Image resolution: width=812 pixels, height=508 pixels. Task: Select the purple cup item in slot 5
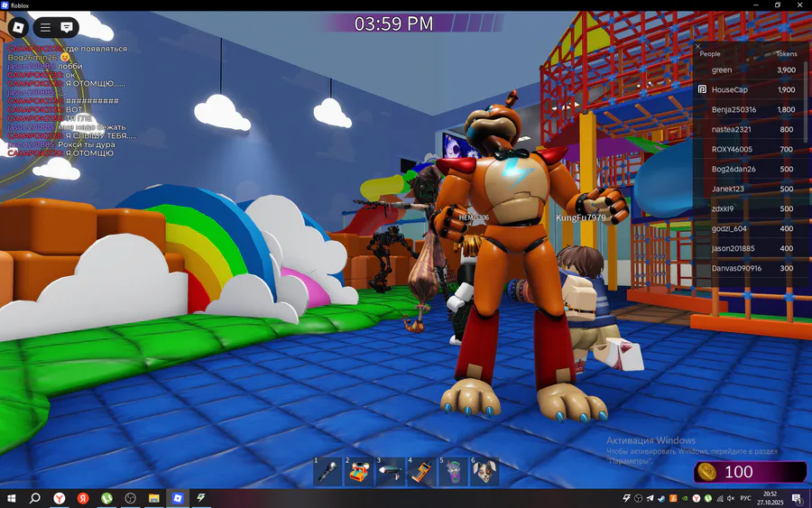(454, 471)
